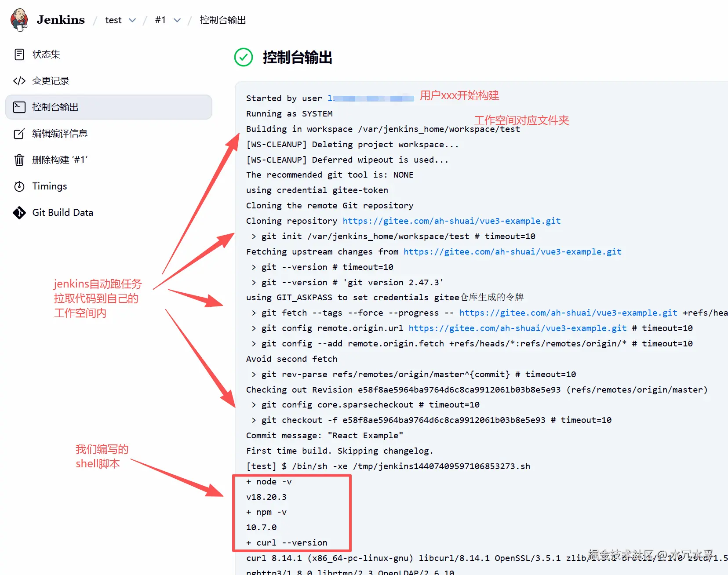Click the 'git checkout -f' log line
This screenshot has height=575, width=728.
click(431, 420)
